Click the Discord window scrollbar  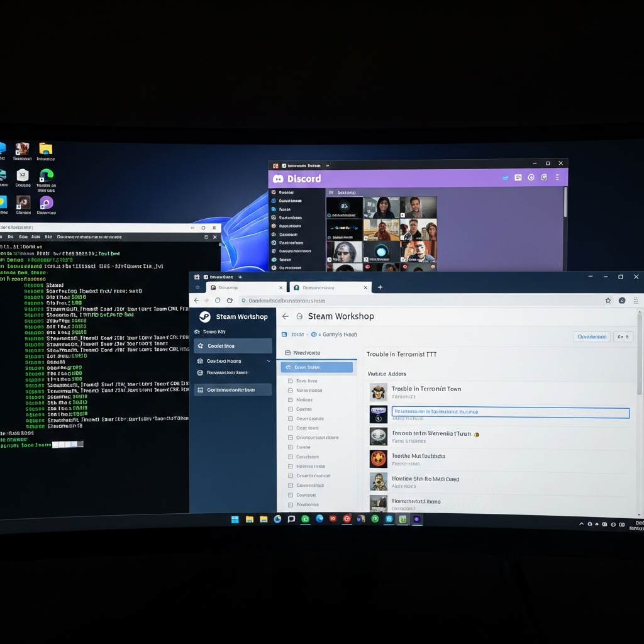tap(565, 202)
